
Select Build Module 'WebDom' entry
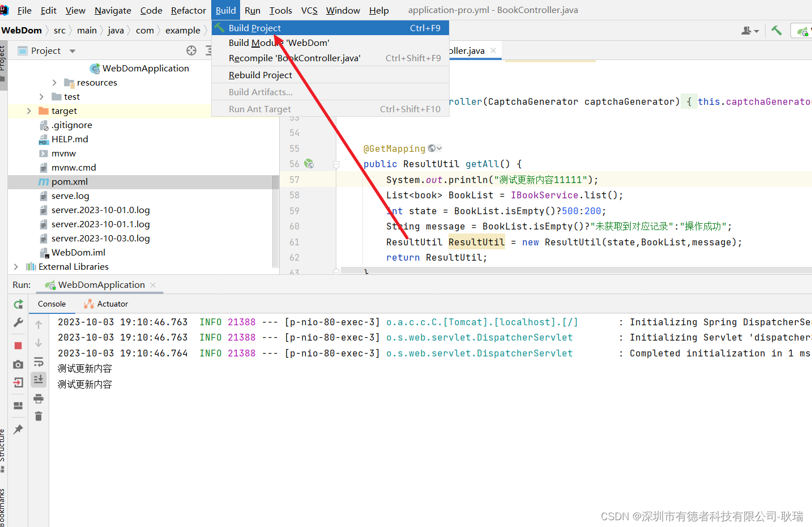[330, 43]
